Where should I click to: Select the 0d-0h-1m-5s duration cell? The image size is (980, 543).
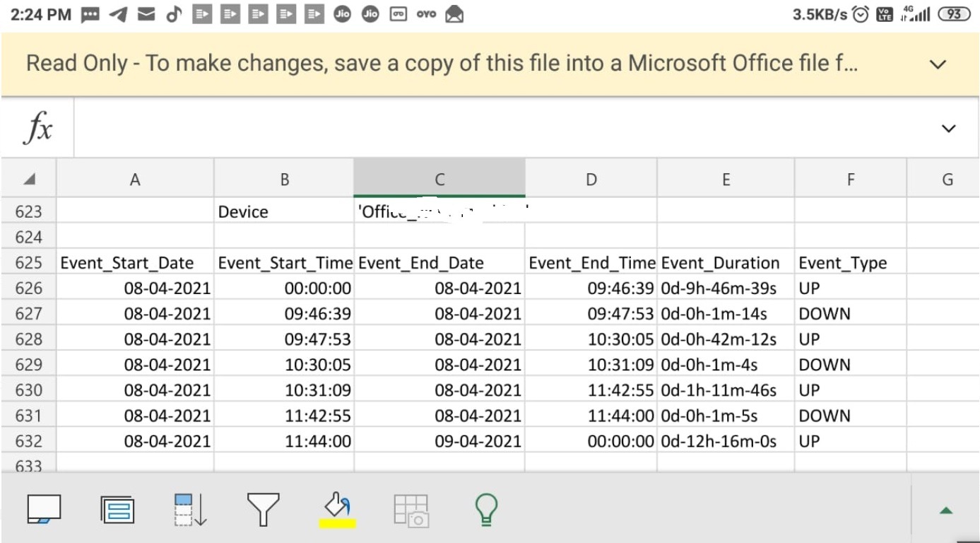coord(726,415)
